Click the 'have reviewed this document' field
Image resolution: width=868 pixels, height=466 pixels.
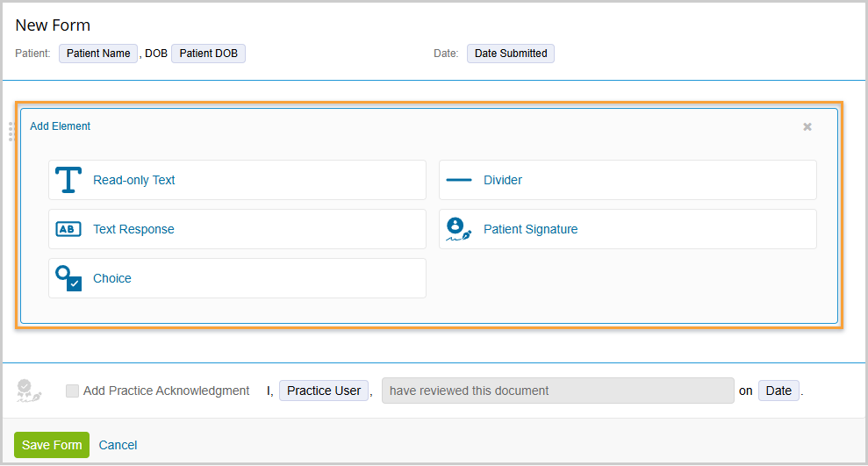[x=557, y=391]
